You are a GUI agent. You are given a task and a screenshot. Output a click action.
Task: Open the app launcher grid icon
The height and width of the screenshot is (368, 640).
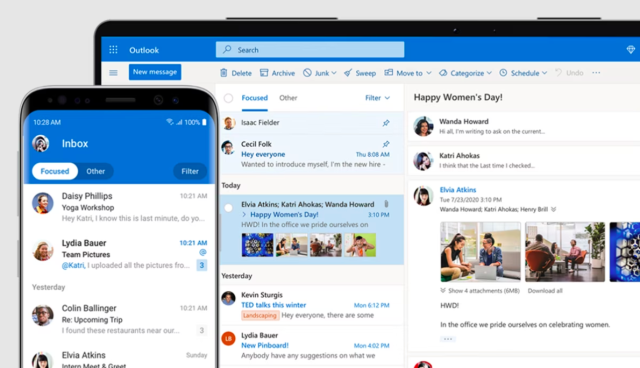point(113,50)
